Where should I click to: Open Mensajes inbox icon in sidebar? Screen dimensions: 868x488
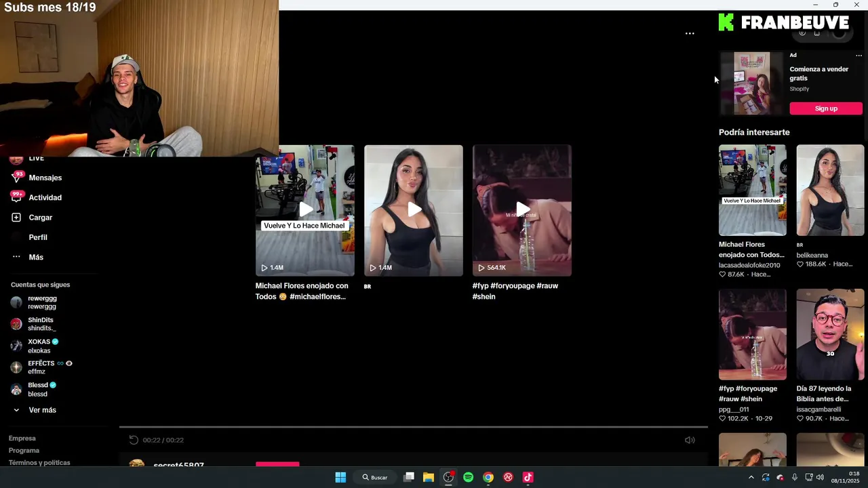(17, 178)
